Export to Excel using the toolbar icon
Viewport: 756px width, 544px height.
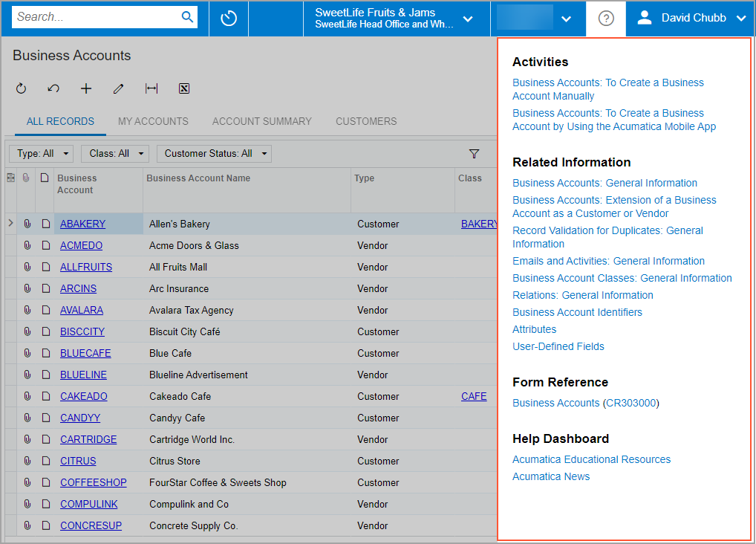tap(184, 89)
